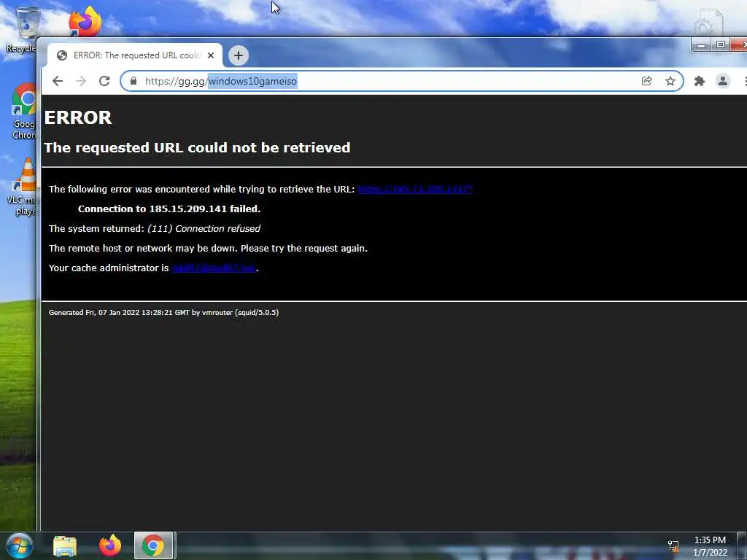Viewport: 747px width, 560px height.
Task: Select the Recycle Bin desktop icon
Action: pyautogui.click(x=21, y=29)
